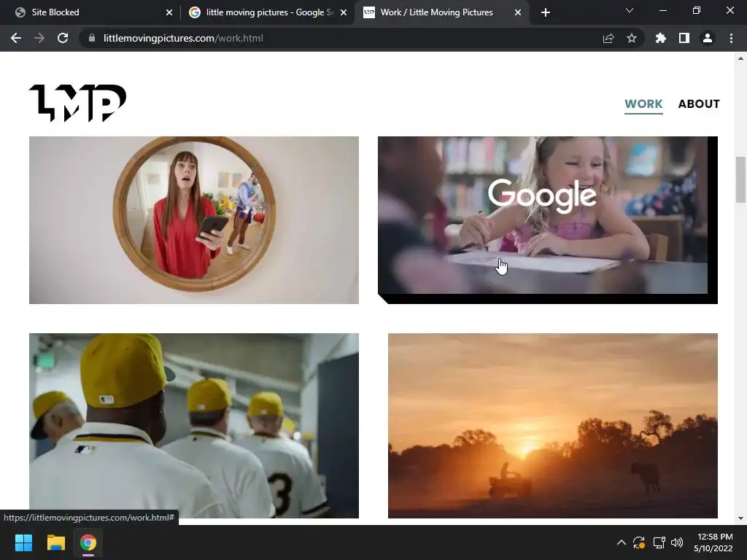
Task: Open the clock and date 12:58 PM
Action: click(713, 542)
